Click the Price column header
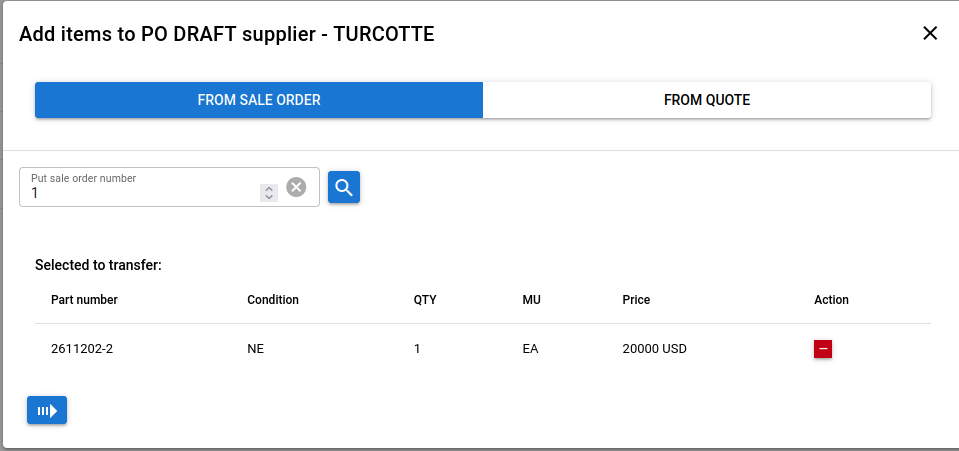The image size is (959, 451). pyautogui.click(x=636, y=300)
